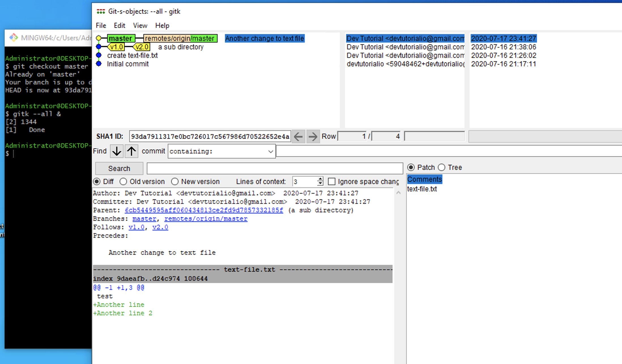Screen dimensions: 622x364
Task: Open the 'containing:' find type dropdown
Action: tap(221, 151)
